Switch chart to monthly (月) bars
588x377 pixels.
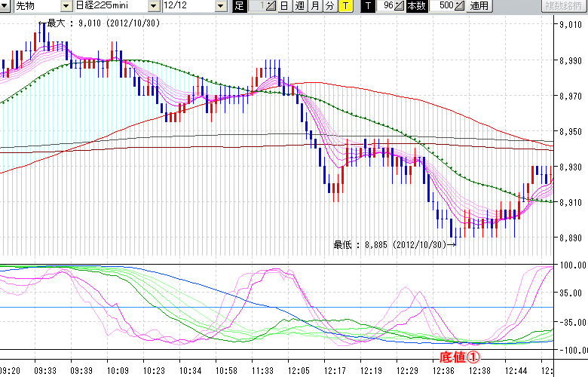[314, 6]
